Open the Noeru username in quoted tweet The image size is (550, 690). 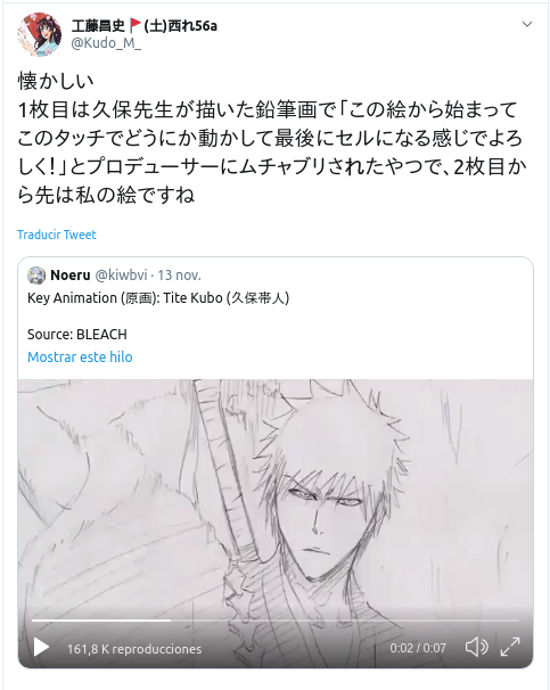(x=70, y=275)
